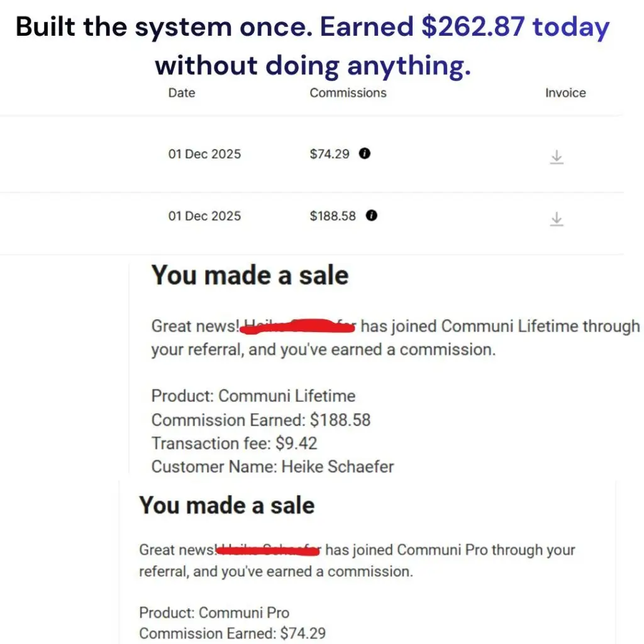Click the "Earned $262.87 today" headline text

[x=464, y=28]
